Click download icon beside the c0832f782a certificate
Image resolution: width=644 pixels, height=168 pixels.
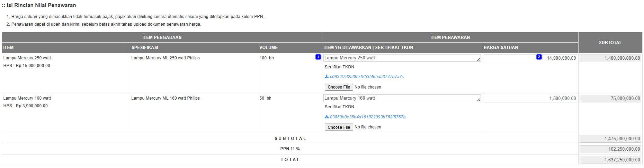[327, 77]
